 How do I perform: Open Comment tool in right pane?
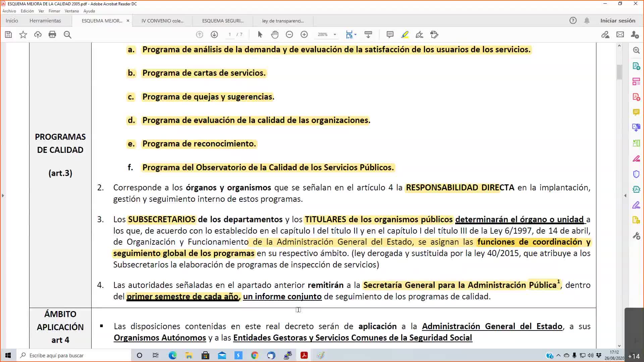click(x=636, y=112)
